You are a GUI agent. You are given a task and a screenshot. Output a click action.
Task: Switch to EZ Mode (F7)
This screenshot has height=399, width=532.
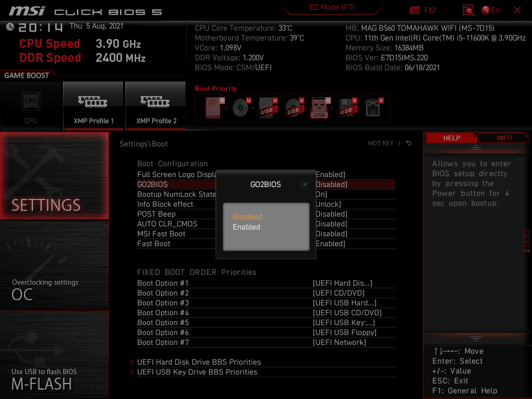(331, 7)
